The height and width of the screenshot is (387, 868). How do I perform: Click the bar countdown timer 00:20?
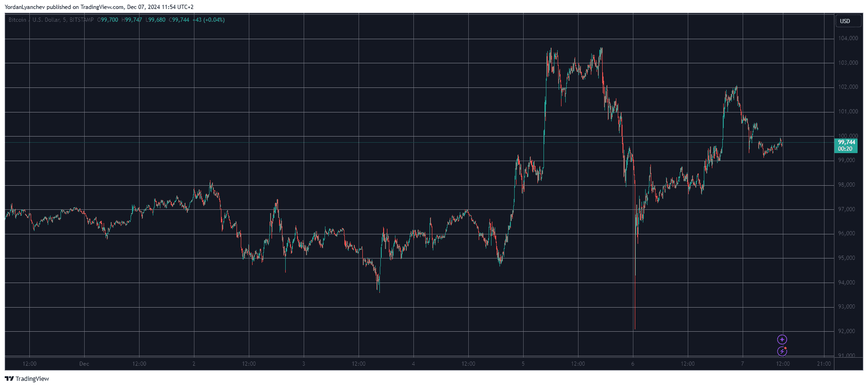pyautogui.click(x=845, y=149)
